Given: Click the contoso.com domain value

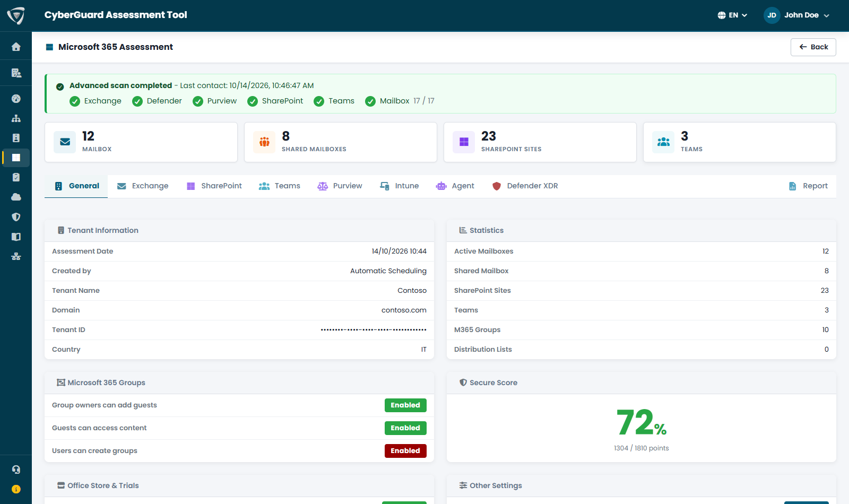Looking at the screenshot, I should 404,310.
